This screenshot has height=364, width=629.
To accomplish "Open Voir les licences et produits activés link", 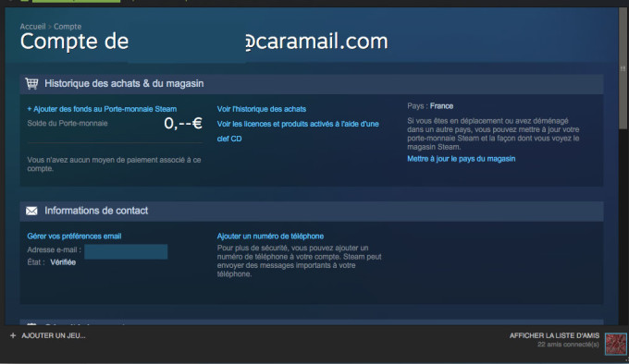I will coord(298,131).
